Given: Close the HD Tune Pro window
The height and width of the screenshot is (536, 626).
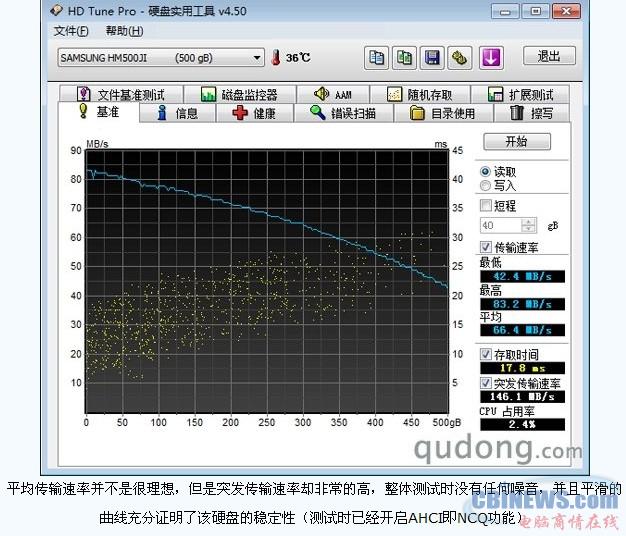Looking at the screenshot, I should [x=566, y=12].
